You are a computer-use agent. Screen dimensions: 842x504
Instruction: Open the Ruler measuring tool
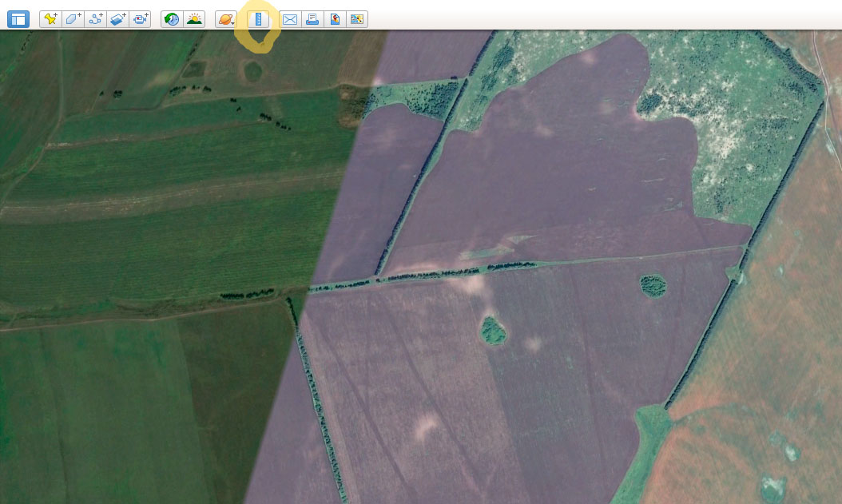click(x=257, y=19)
